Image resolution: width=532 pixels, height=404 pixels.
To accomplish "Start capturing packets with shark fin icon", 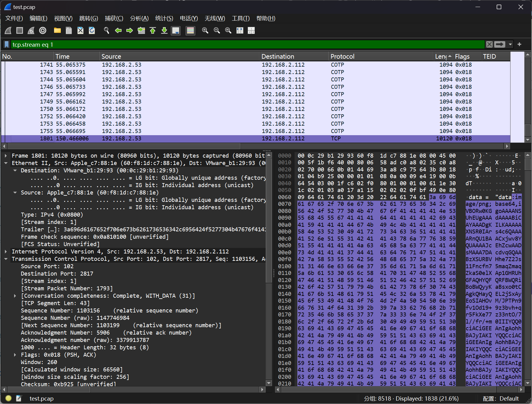I will click(8, 30).
